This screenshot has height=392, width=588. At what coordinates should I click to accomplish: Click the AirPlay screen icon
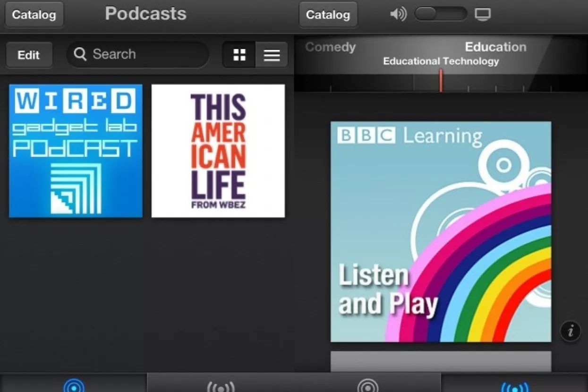(x=483, y=15)
